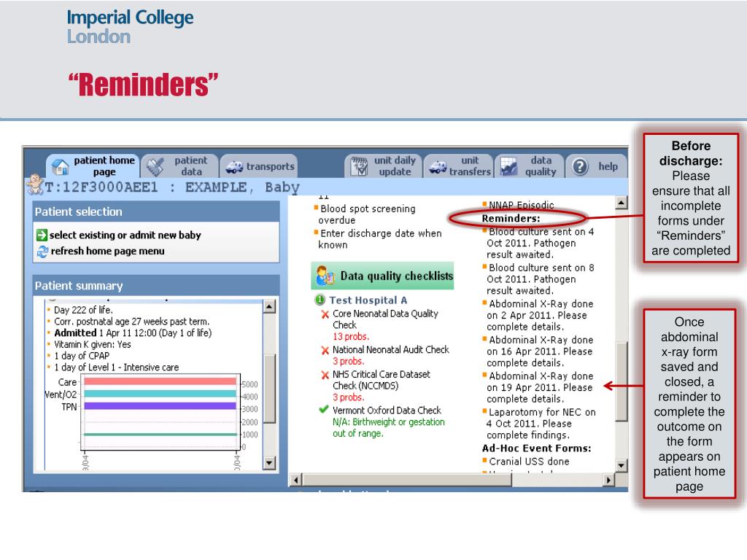This screenshot has width=747, height=560.
Task: Open National Neonatal Audit Check
Action: pos(391,349)
